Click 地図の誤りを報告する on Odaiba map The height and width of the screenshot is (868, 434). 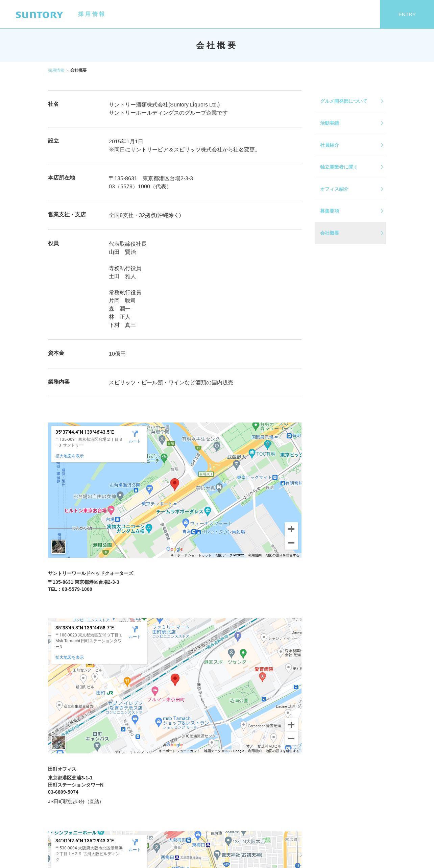pos(283,555)
